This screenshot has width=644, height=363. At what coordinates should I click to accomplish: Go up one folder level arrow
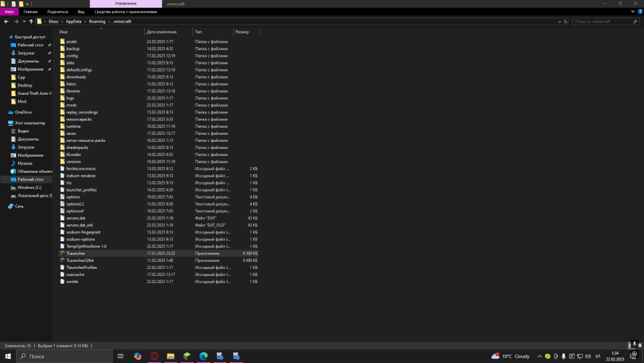[x=31, y=21]
